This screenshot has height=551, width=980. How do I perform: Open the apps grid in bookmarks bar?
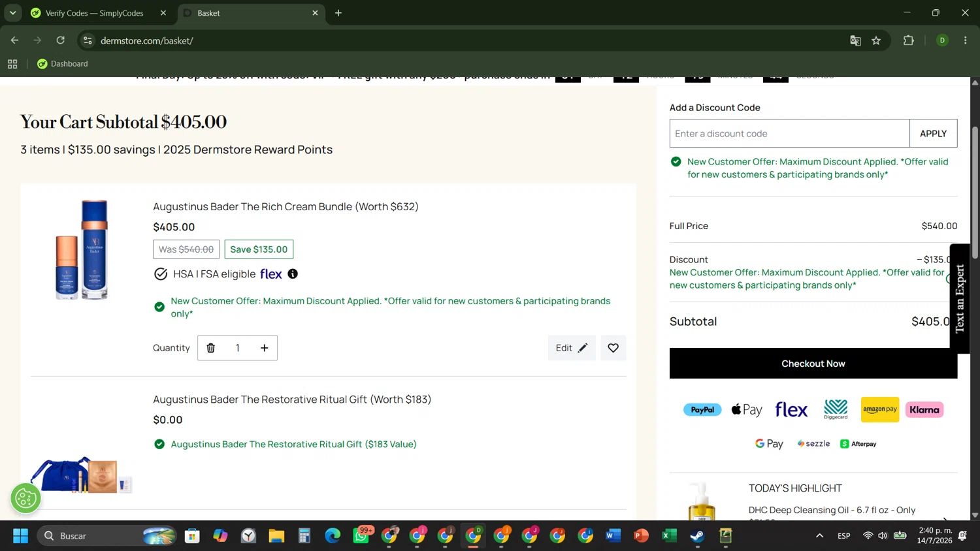click(12, 64)
